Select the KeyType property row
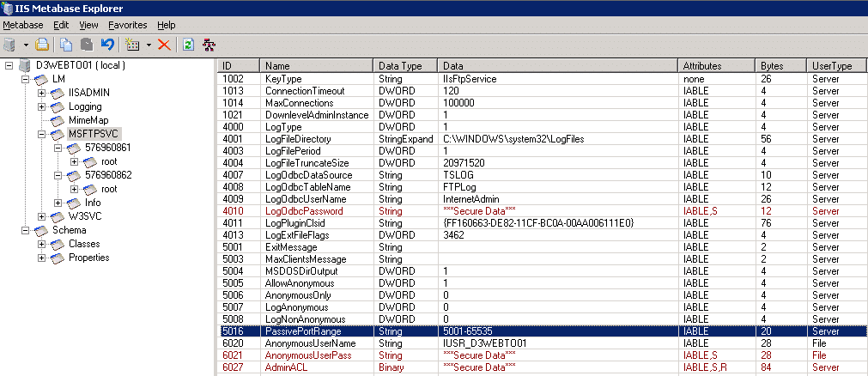868x376 pixels. coord(542,79)
